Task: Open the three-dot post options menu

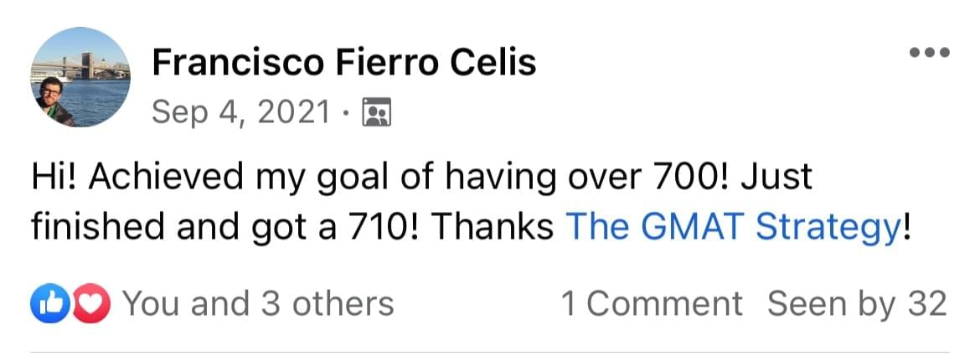Action: click(x=931, y=52)
